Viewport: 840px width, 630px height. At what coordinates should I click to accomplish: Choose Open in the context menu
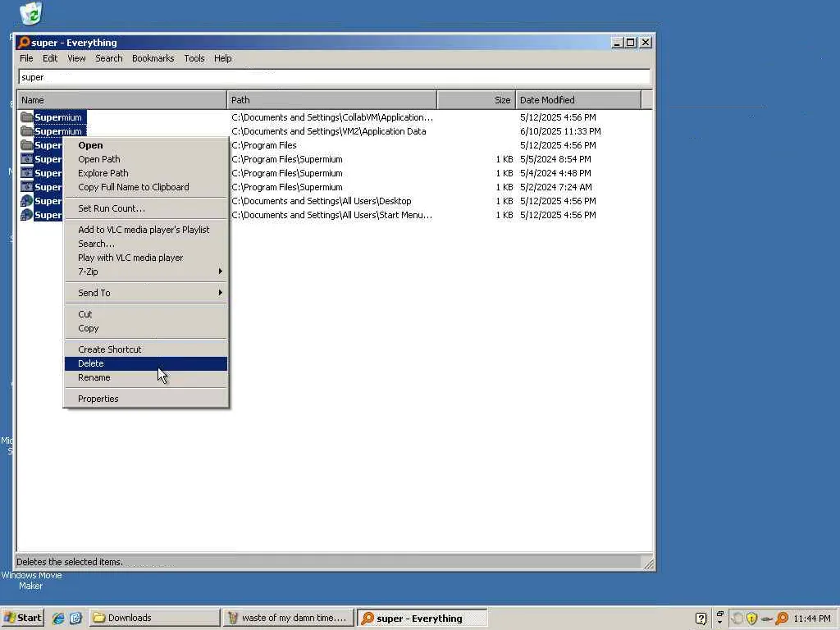coord(146,145)
